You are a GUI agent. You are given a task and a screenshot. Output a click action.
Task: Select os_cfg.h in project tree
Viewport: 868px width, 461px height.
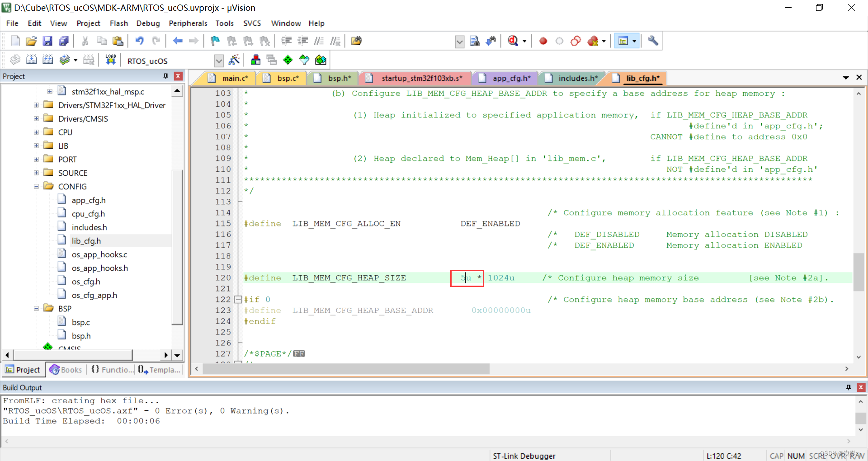pyautogui.click(x=86, y=282)
